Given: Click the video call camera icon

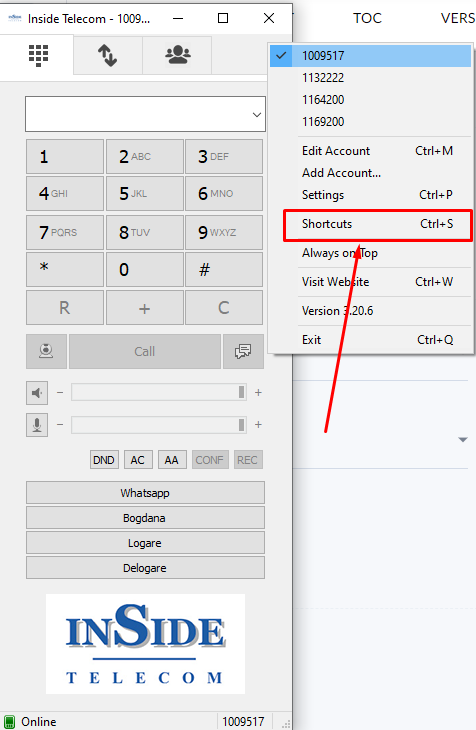Looking at the screenshot, I should [46, 351].
